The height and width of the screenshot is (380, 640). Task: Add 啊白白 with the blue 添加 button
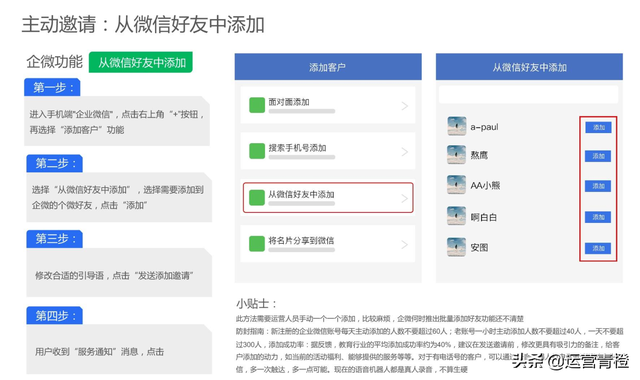click(598, 217)
